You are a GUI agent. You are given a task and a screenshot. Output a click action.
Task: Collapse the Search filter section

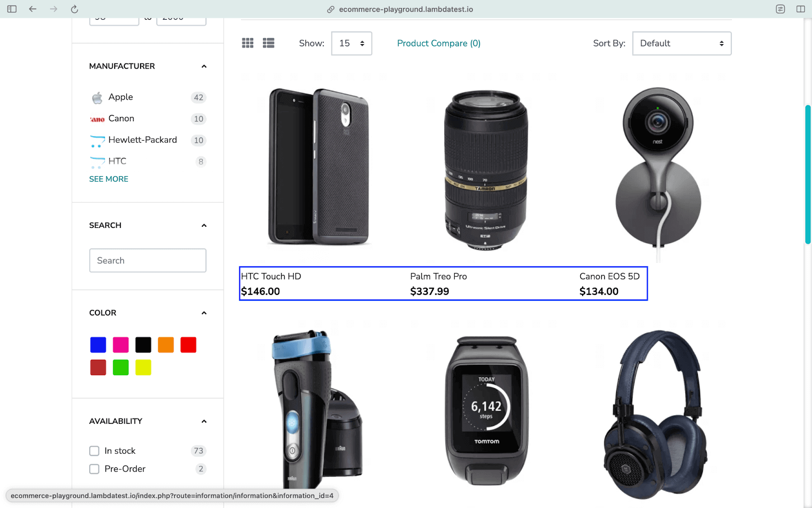click(204, 225)
